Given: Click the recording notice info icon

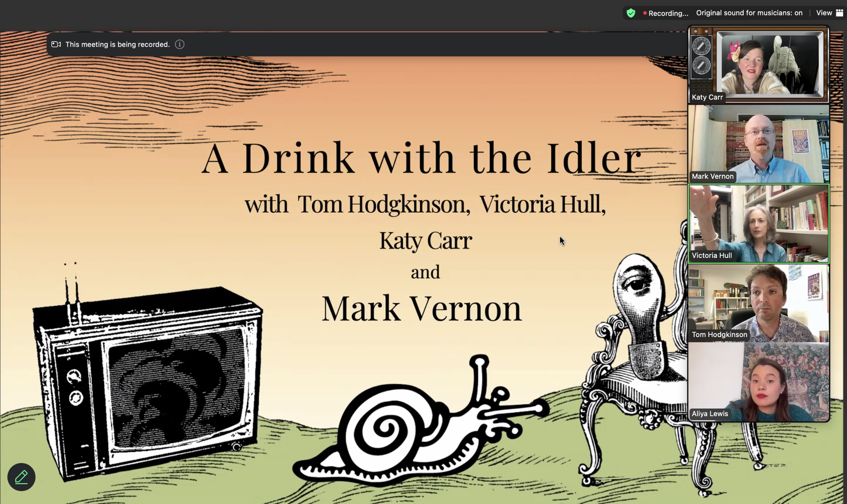Looking at the screenshot, I should (x=179, y=44).
